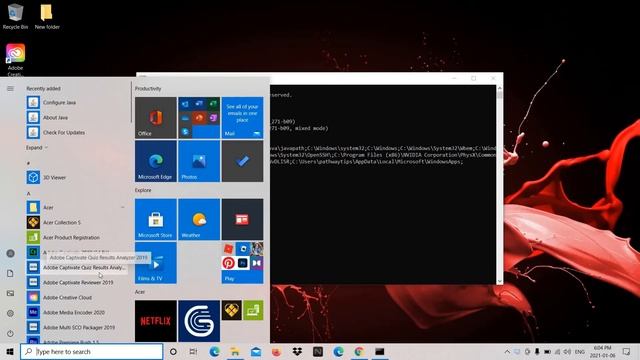Open the Photos tile
Screen dimensions: 640x360
click(x=199, y=161)
